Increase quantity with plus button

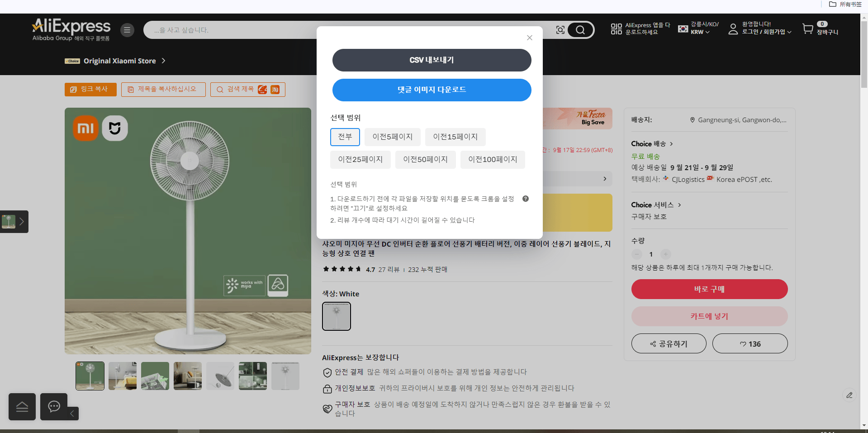[x=665, y=254]
